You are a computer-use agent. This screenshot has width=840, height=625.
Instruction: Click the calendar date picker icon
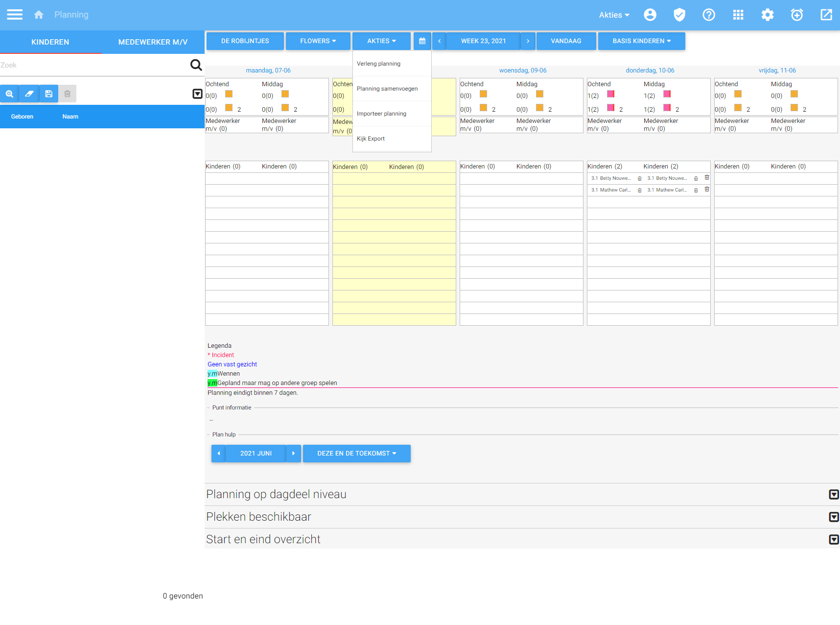click(x=422, y=41)
